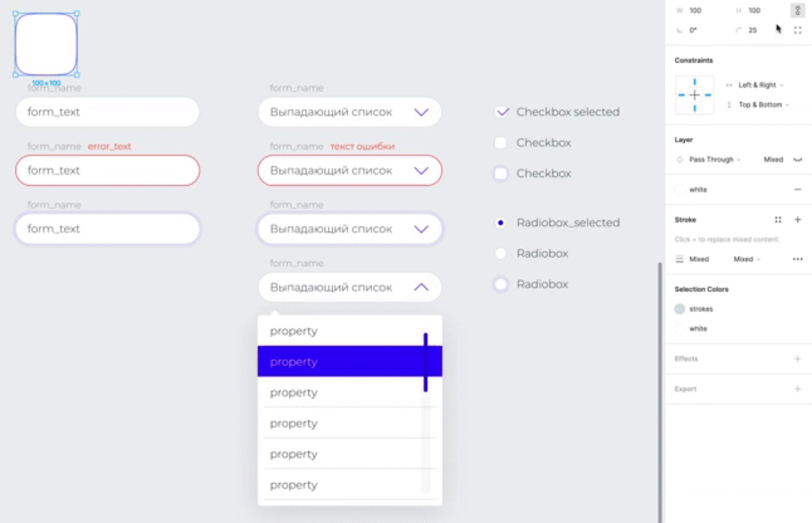Toggle the constrain proportions link icon
This screenshot has height=523, width=812.
tap(797, 10)
